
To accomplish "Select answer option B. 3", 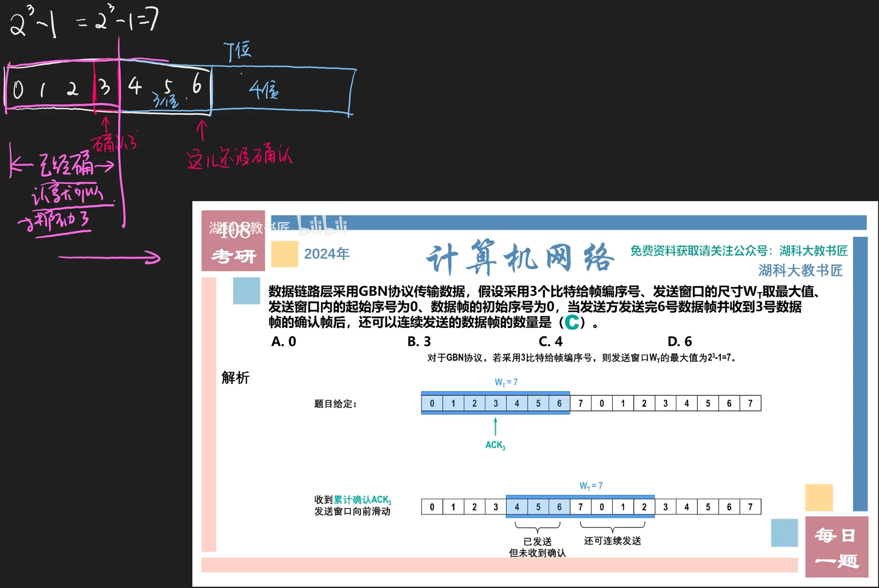I will [419, 342].
